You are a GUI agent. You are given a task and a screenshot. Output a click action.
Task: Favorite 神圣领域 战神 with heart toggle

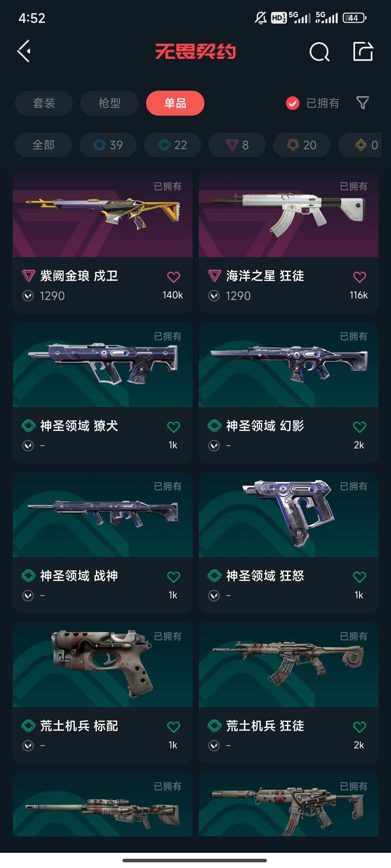[x=173, y=577]
